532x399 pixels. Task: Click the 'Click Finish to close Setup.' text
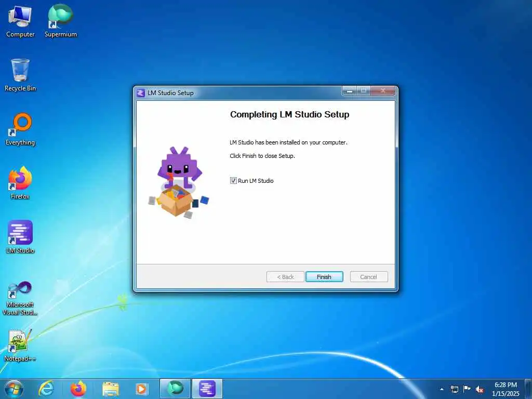tap(262, 156)
